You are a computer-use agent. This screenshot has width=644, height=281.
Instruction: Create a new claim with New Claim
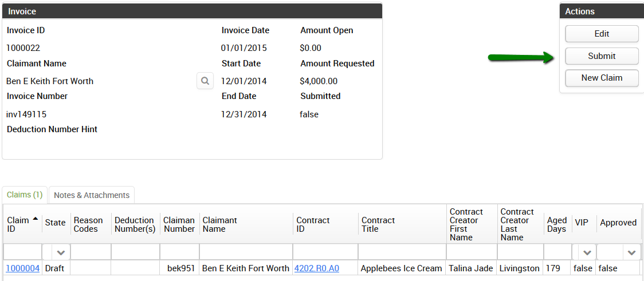point(602,78)
